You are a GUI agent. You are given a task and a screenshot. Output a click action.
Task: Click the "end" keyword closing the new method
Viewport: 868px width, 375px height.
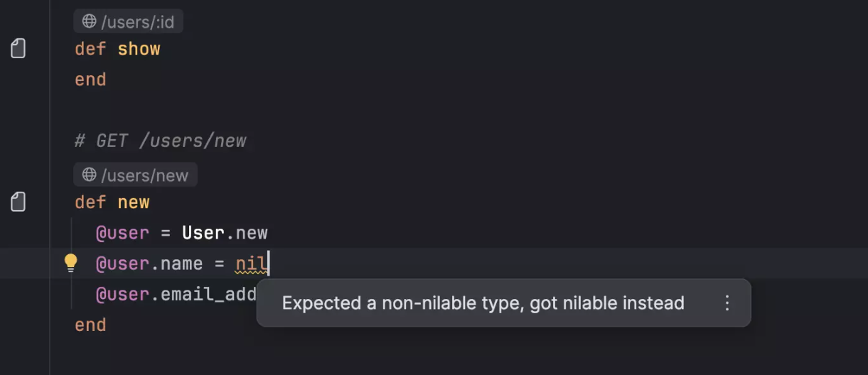(x=90, y=325)
